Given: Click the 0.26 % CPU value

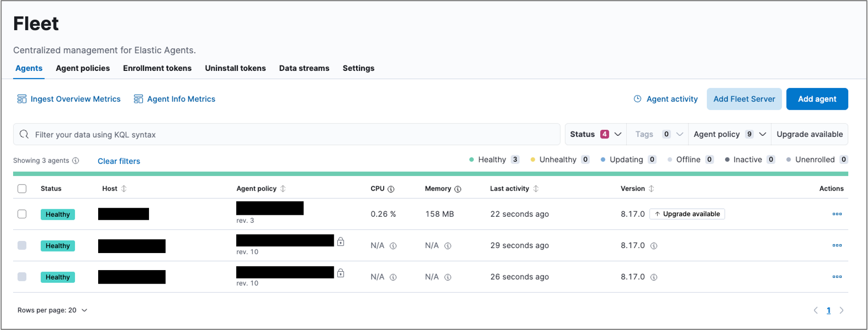Looking at the screenshot, I should tap(383, 214).
